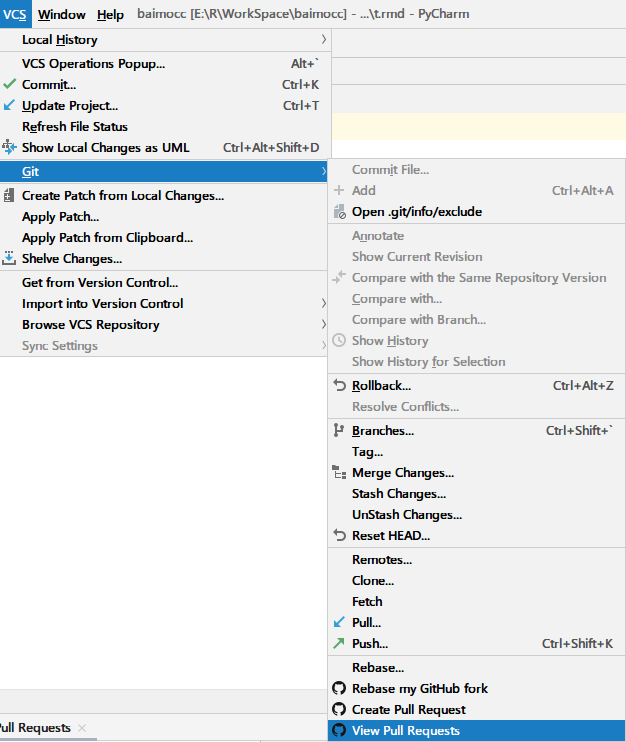Click the Show Local Changes as UML icon

click(9, 147)
